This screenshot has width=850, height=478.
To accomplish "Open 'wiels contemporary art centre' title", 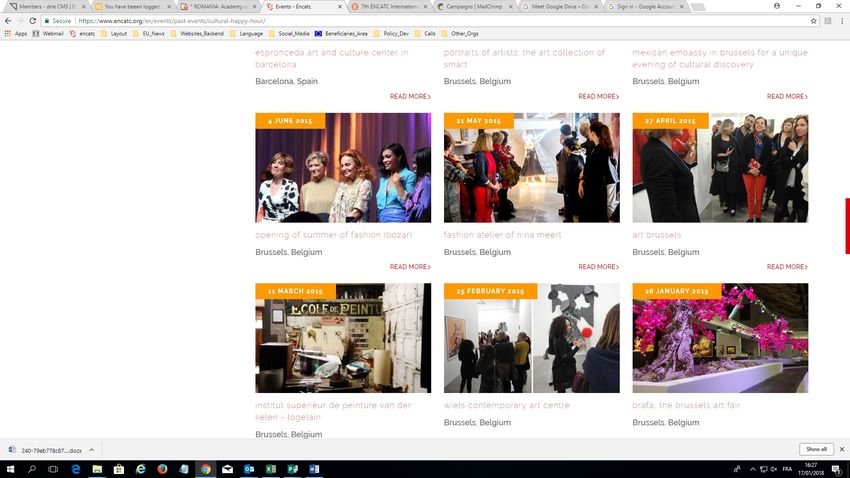I will pyautogui.click(x=507, y=405).
